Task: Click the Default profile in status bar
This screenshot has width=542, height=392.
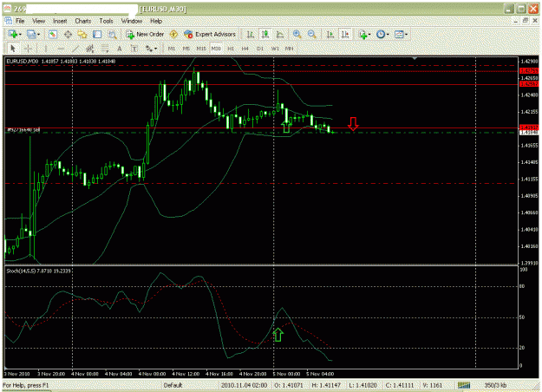Action: point(173,385)
